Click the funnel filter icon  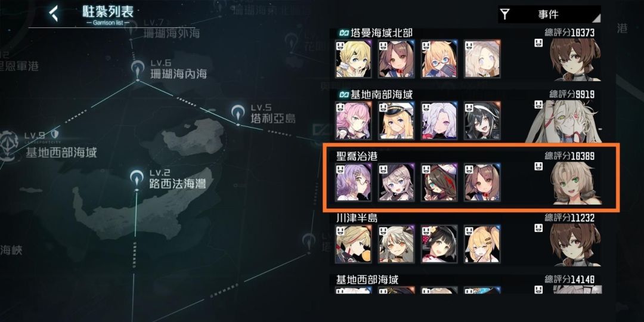coord(505,14)
